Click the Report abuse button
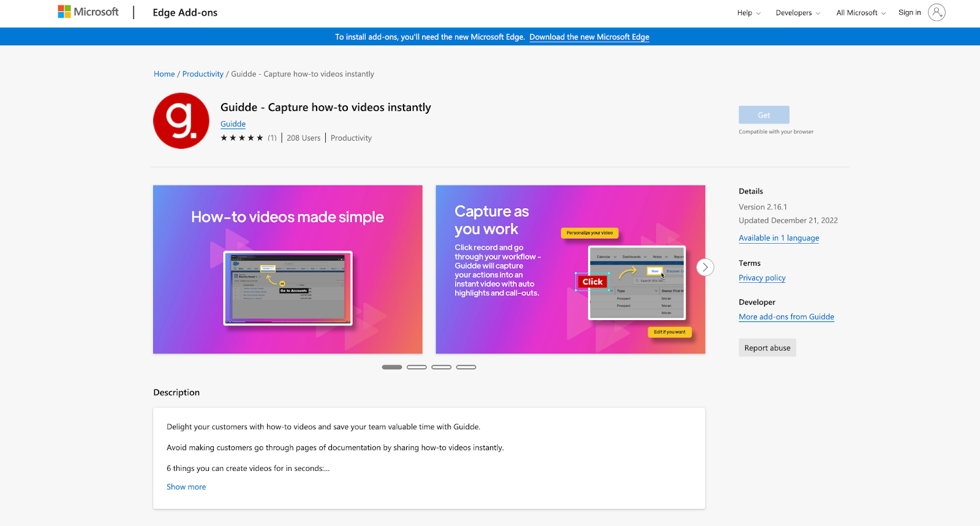 [767, 348]
